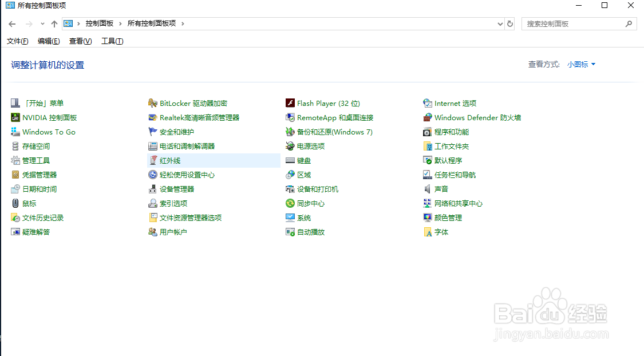
Task: Click the 文件历史记录 icon
Action: pos(15,217)
